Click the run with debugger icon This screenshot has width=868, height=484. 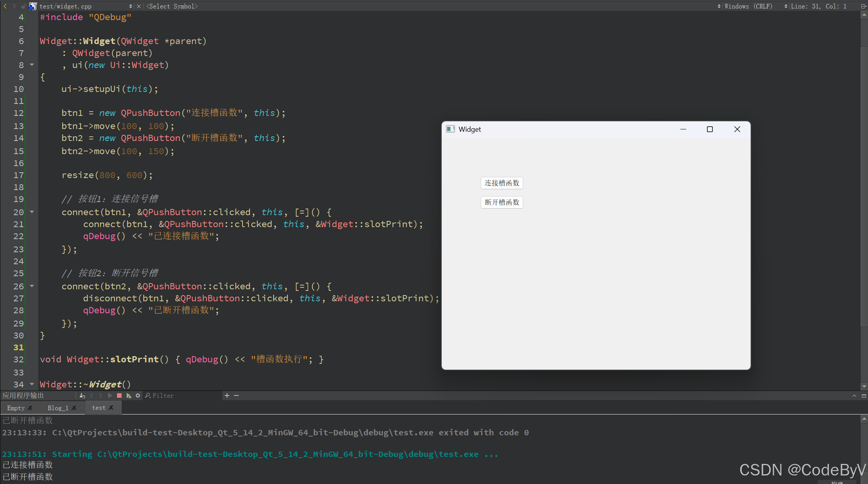tap(129, 396)
